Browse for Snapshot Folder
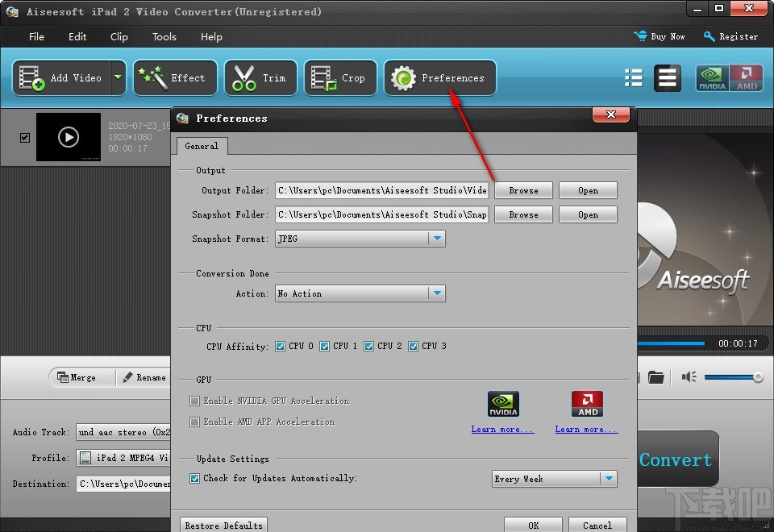The height and width of the screenshot is (532, 774). tap(523, 214)
